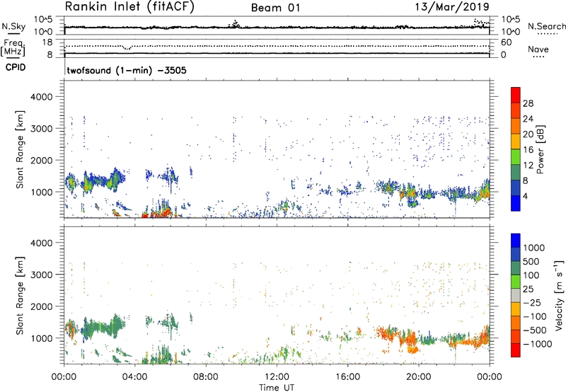Click the 'Beam 01' label

(276, 8)
